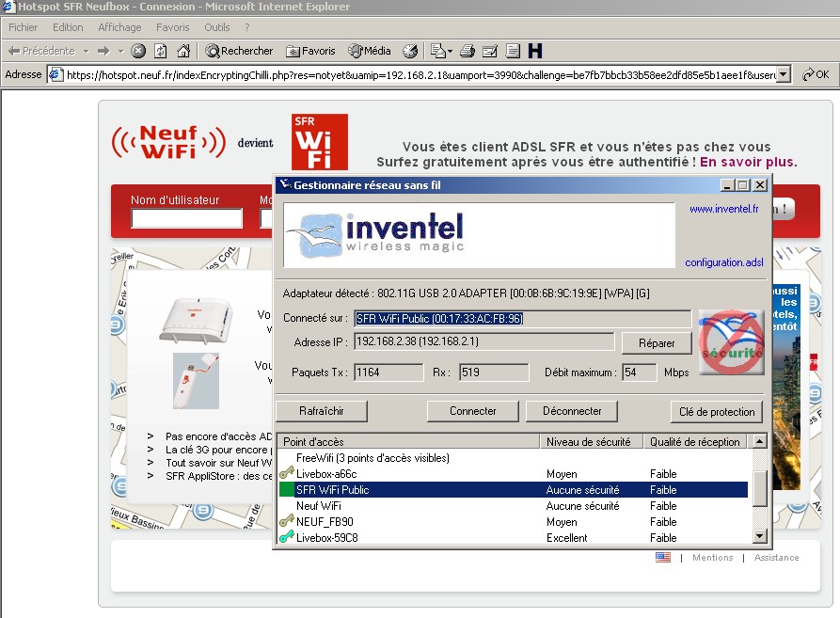Open the 'SFR AppliStore' link
This screenshot has width=840, height=618.
[218, 476]
